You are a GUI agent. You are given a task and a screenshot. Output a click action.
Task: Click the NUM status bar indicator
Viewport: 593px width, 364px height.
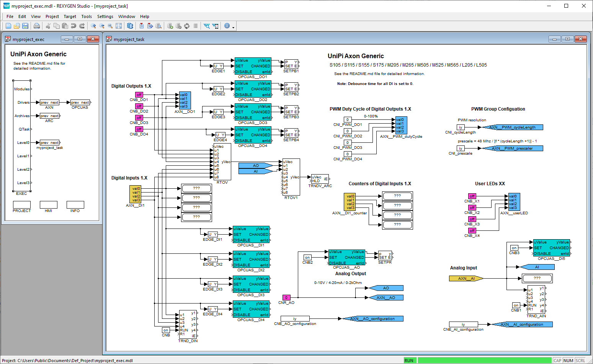pos(568,361)
